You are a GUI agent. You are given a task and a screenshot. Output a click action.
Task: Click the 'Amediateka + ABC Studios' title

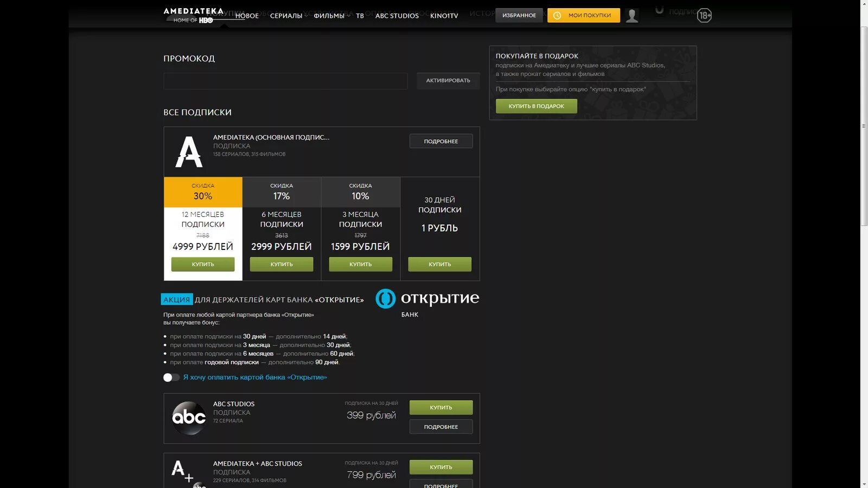pos(258,464)
